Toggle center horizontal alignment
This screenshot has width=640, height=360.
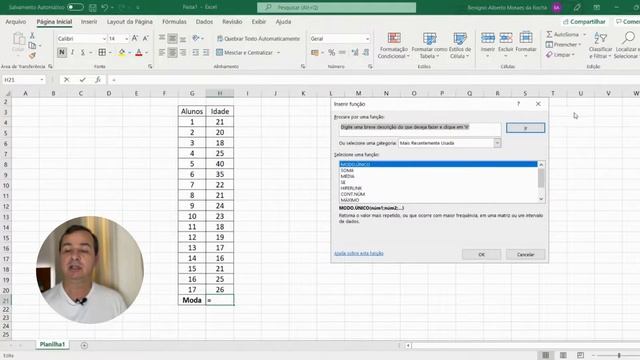[x=172, y=52]
